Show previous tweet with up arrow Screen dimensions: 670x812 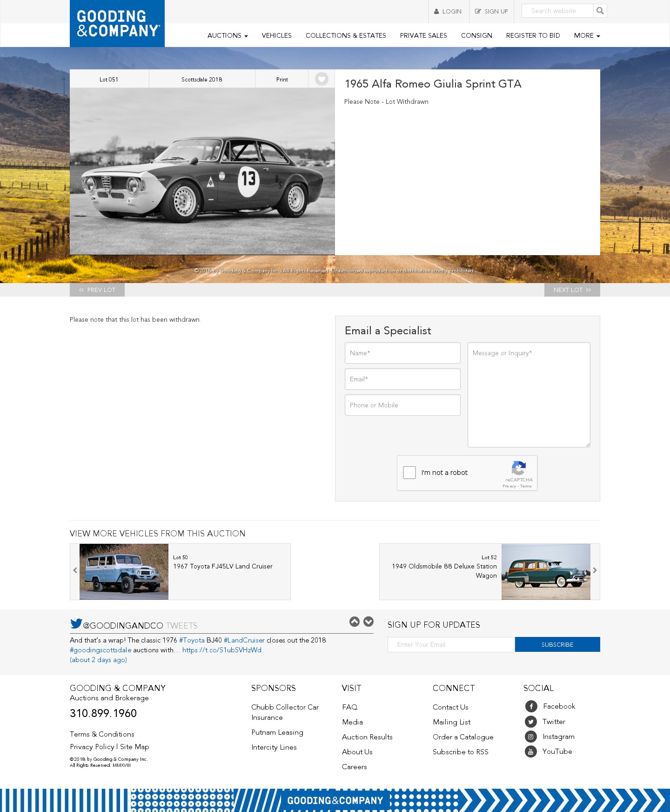pos(355,622)
